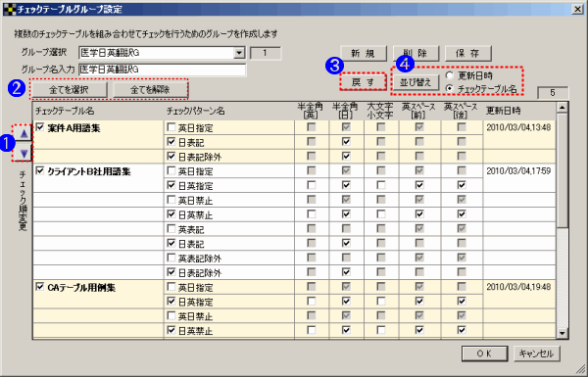The image size is (588, 377).
Task: Toggle 大文字小文字 for CAテーブル用例集 日英指定 row
Action: (381, 302)
